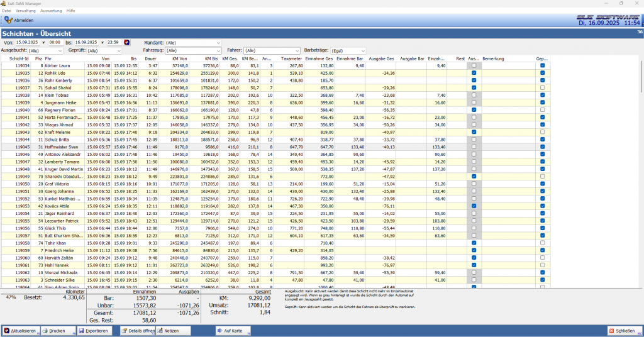Toggle Geprüft checkbox for Körber Laura
The width and height of the screenshot is (644, 337).
[x=542, y=65]
